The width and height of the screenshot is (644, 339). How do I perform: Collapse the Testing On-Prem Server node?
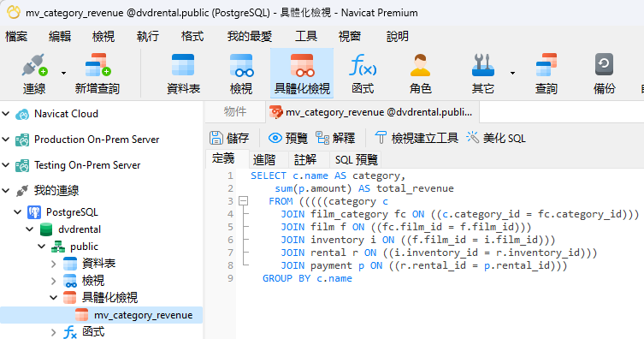pos(6,164)
